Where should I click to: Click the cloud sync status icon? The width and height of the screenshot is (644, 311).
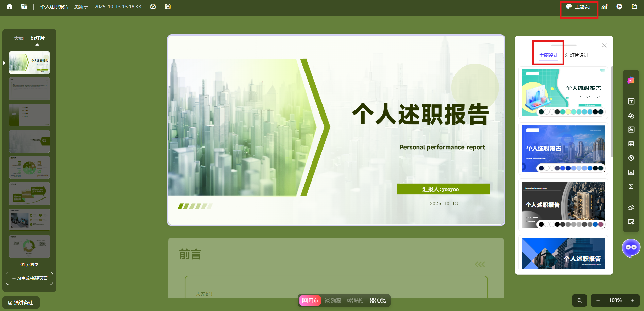(153, 7)
